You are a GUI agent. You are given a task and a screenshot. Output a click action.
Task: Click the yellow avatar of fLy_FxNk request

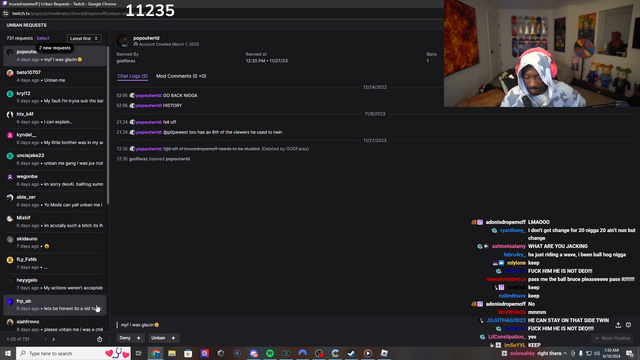(x=10, y=260)
